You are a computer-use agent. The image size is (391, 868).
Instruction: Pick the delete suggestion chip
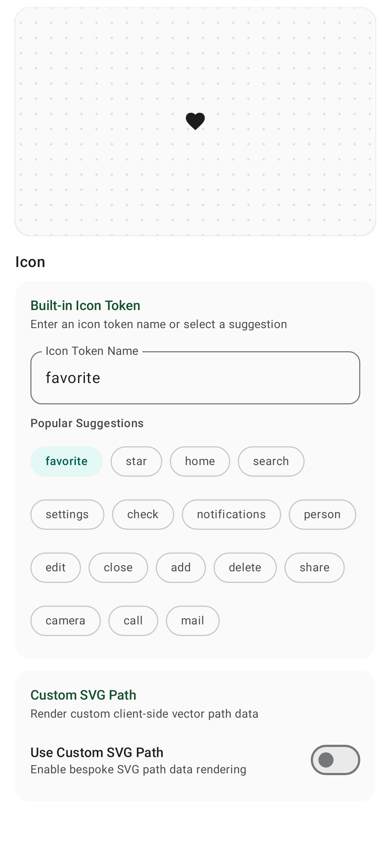click(245, 568)
